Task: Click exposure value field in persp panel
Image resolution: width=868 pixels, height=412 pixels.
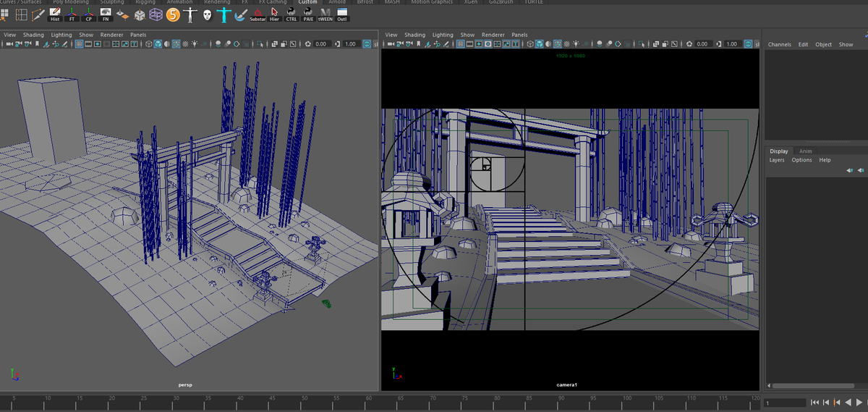Action: coord(323,44)
